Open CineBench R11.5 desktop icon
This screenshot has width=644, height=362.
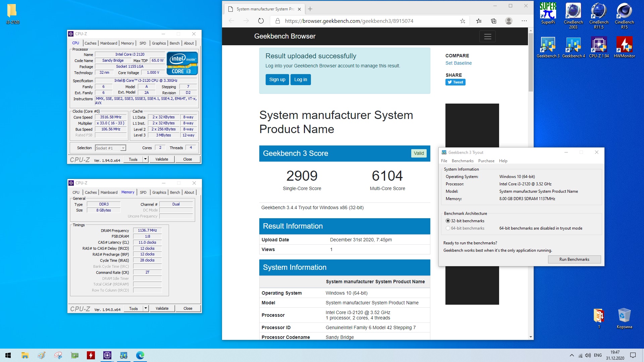pos(599,16)
